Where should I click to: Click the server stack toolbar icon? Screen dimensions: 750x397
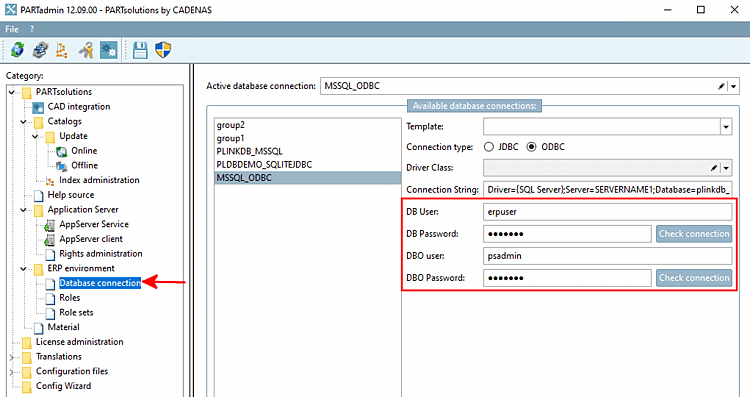point(40,50)
